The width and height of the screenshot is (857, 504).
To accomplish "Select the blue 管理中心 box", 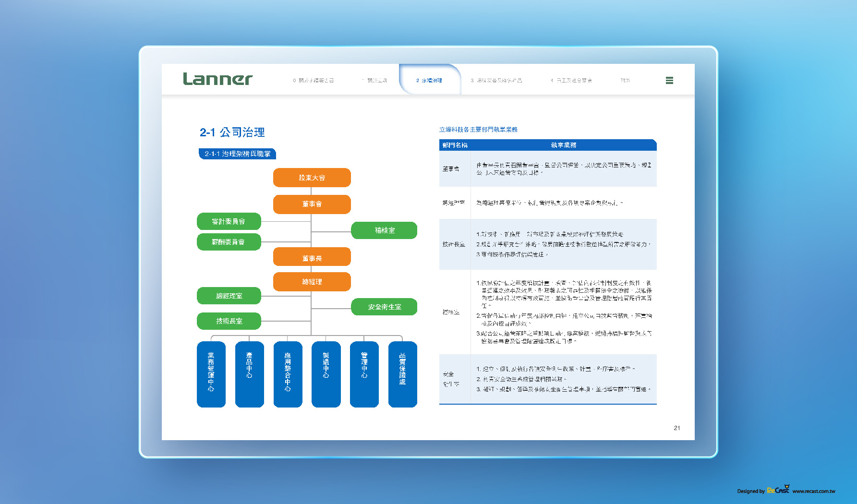I will coord(364,374).
